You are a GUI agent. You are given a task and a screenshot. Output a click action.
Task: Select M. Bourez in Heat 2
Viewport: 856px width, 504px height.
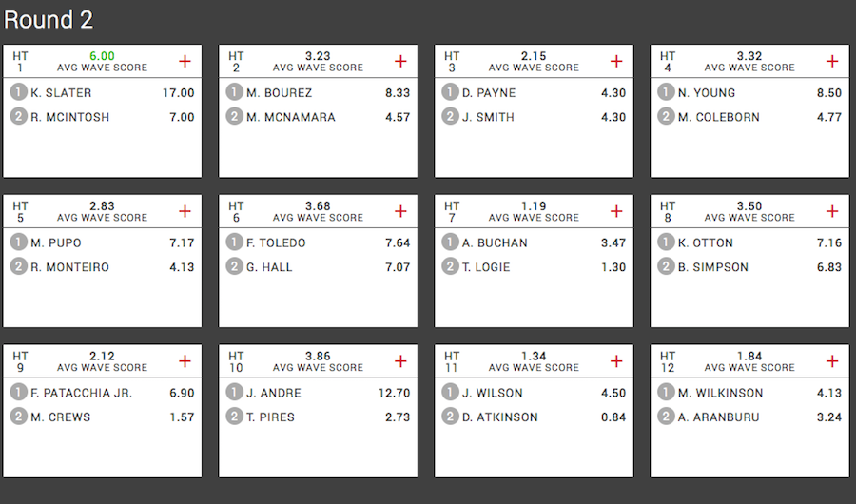279,93
